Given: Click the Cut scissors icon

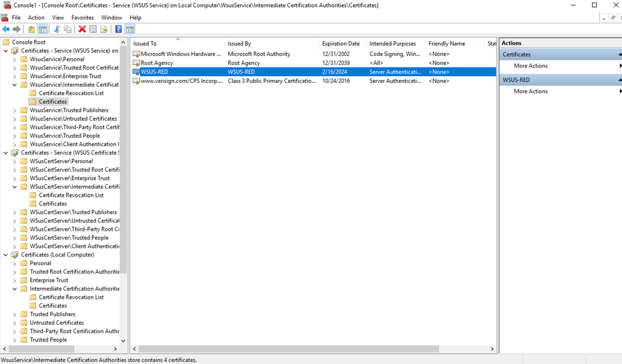Looking at the screenshot, I should [x=57, y=29].
